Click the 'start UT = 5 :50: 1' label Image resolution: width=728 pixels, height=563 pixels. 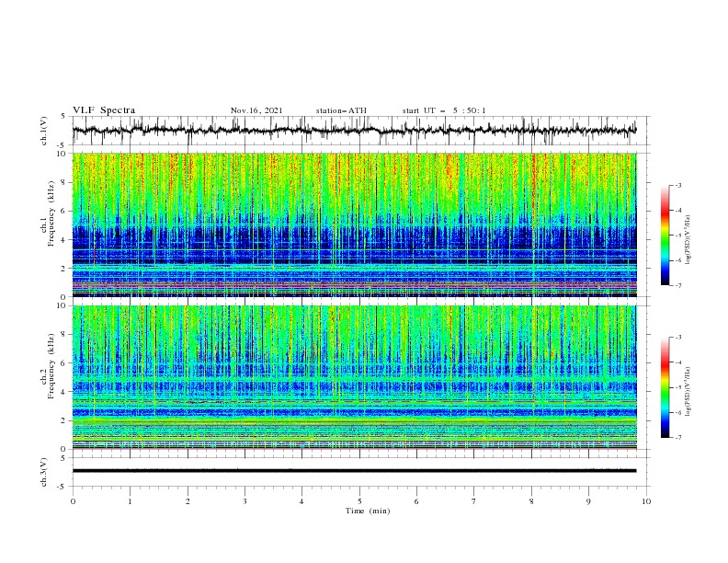(x=444, y=110)
